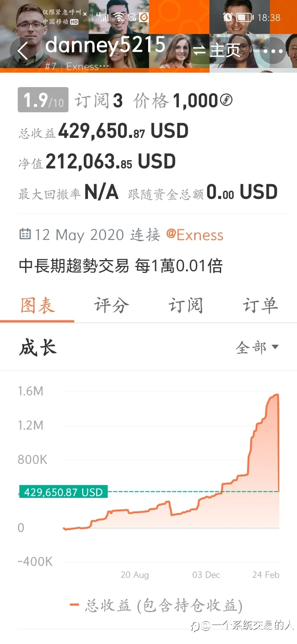Tap the 1.9/10 rating badge
This screenshot has width=297, height=644.
[x=43, y=100]
